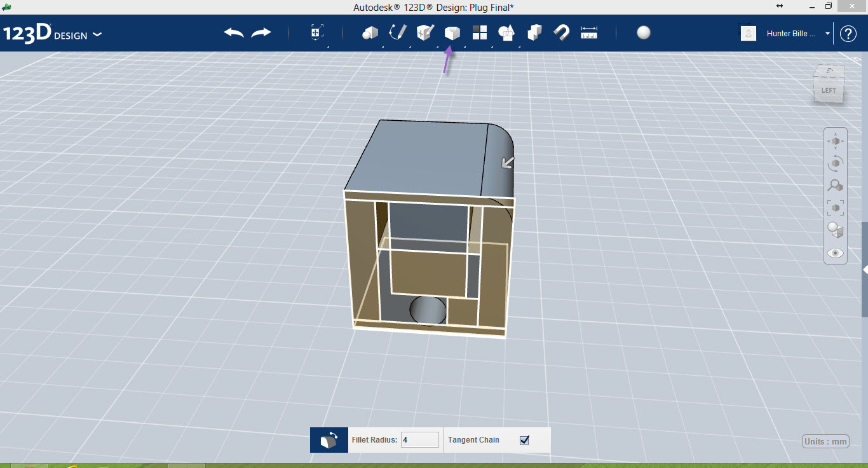This screenshot has width=868, height=468.
Task: Redo the last action
Action: tap(261, 32)
